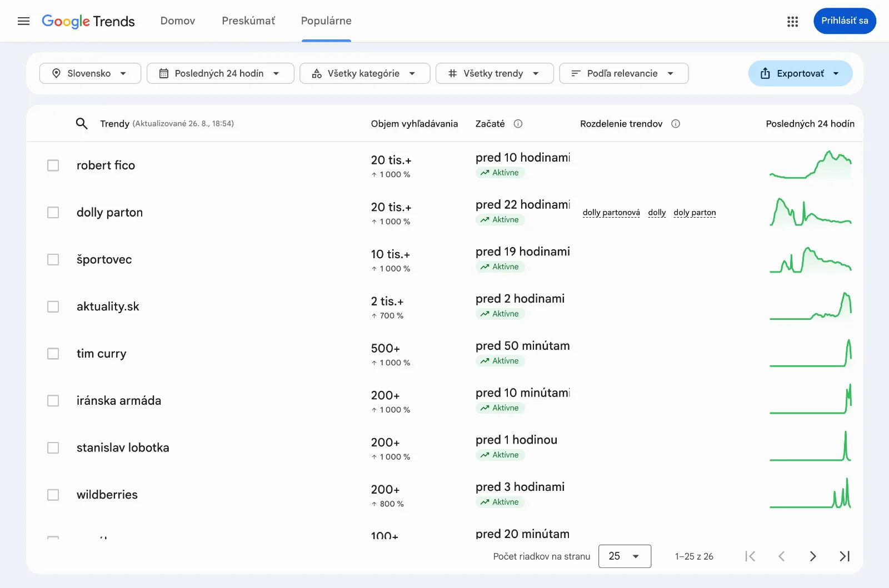Open the Podľa relevancie sort dropdown
The width and height of the screenshot is (889, 588).
(623, 73)
